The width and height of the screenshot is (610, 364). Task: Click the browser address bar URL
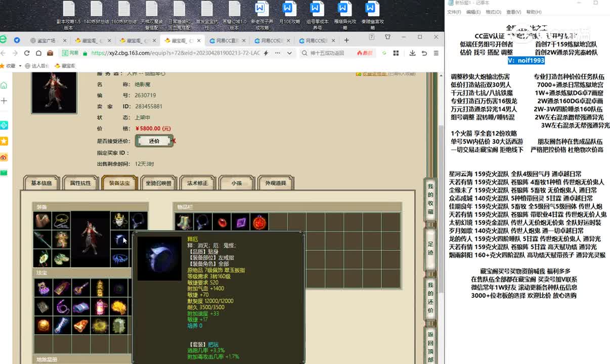(176, 53)
